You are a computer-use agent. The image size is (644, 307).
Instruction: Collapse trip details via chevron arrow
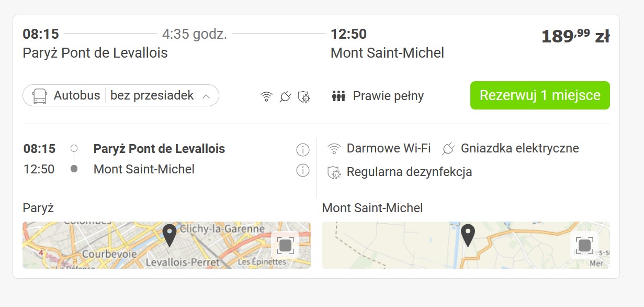click(206, 96)
